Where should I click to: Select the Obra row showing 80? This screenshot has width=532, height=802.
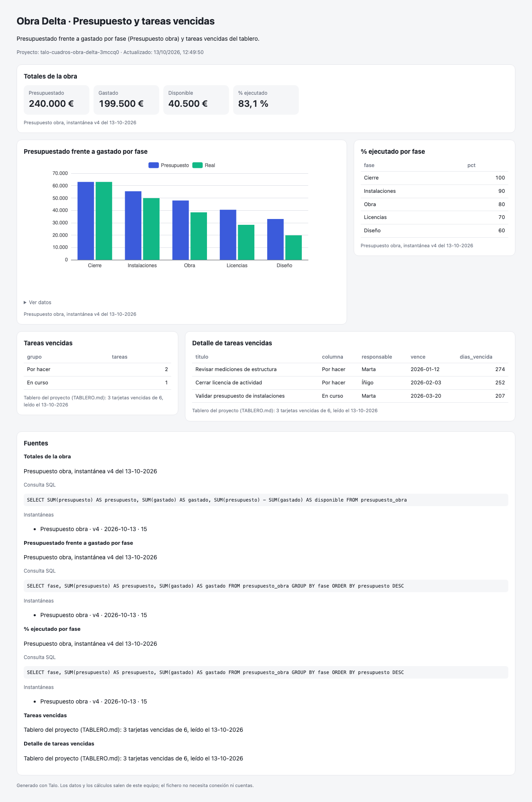point(434,204)
